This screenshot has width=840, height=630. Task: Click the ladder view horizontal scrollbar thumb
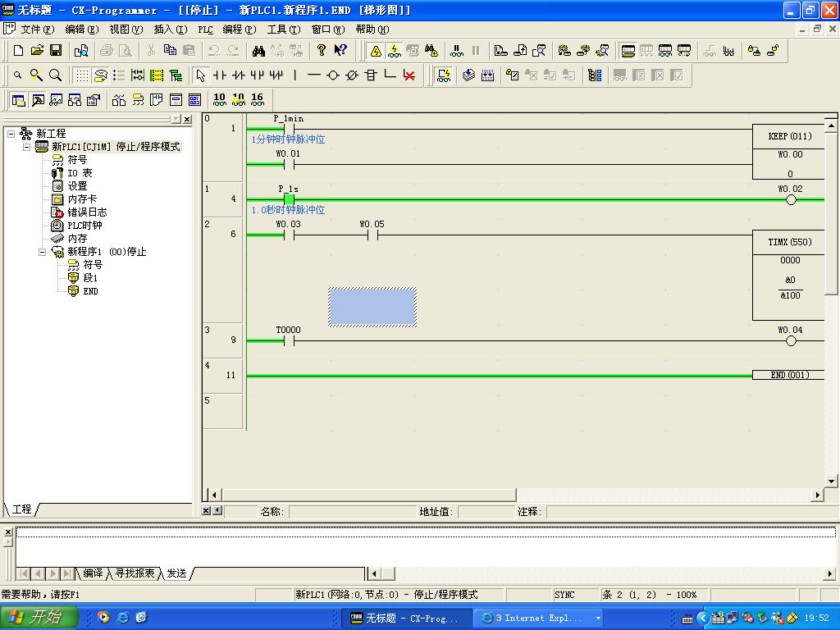(x=368, y=495)
